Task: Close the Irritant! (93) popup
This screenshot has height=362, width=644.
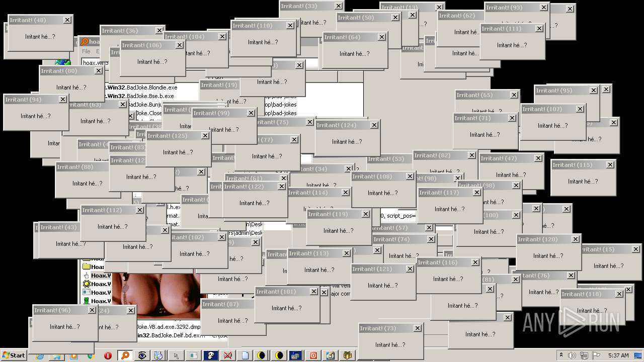Action: coord(543,8)
